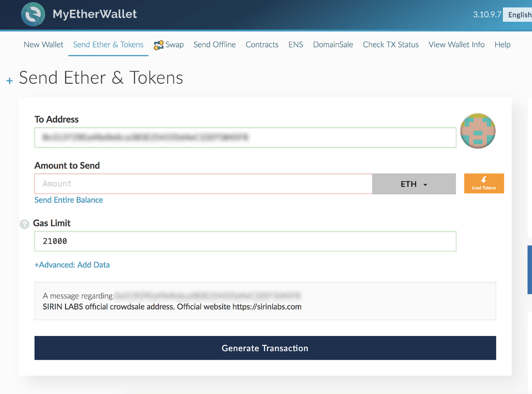Image resolution: width=532 pixels, height=394 pixels.
Task: Go to the New Wallet tab
Action: click(44, 45)
